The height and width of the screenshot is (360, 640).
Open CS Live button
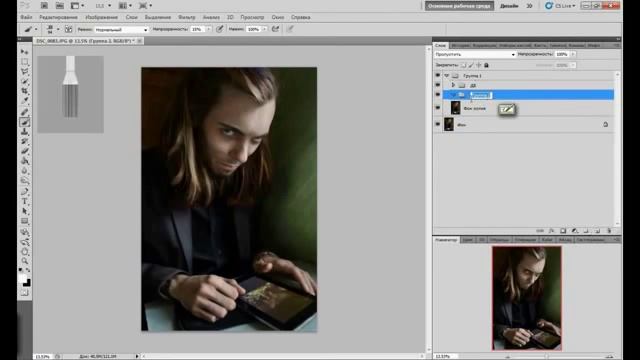[561, 6]
